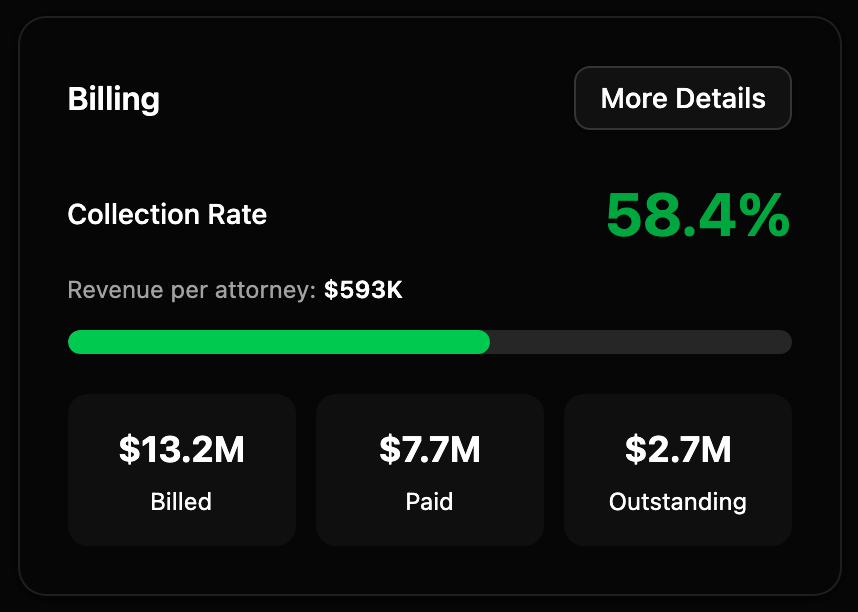Click the Outstanding label
This screenshot has width=858, height=612.
[677, 502]
